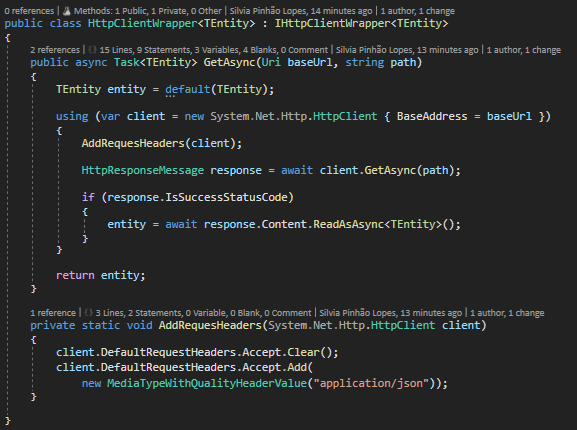Click '1 author, 1 change' above GetAsync method
Screen dimensions: 577x430
tap(524, 50)
